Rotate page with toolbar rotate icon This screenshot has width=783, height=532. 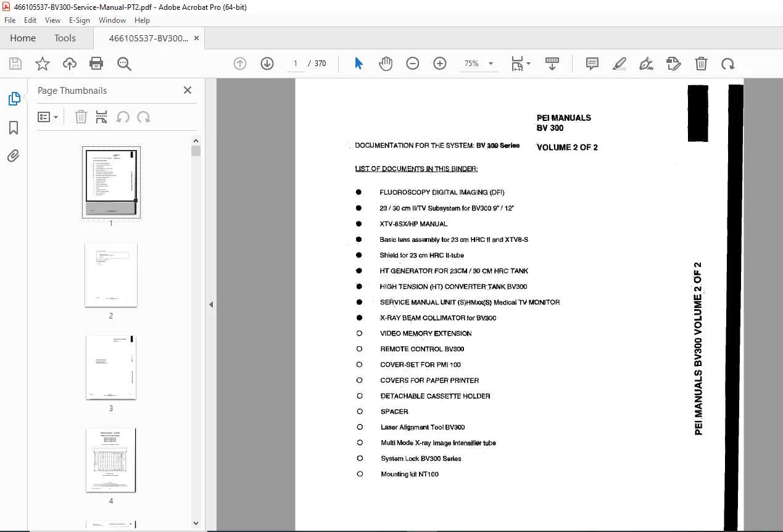[x=728, y=64]
